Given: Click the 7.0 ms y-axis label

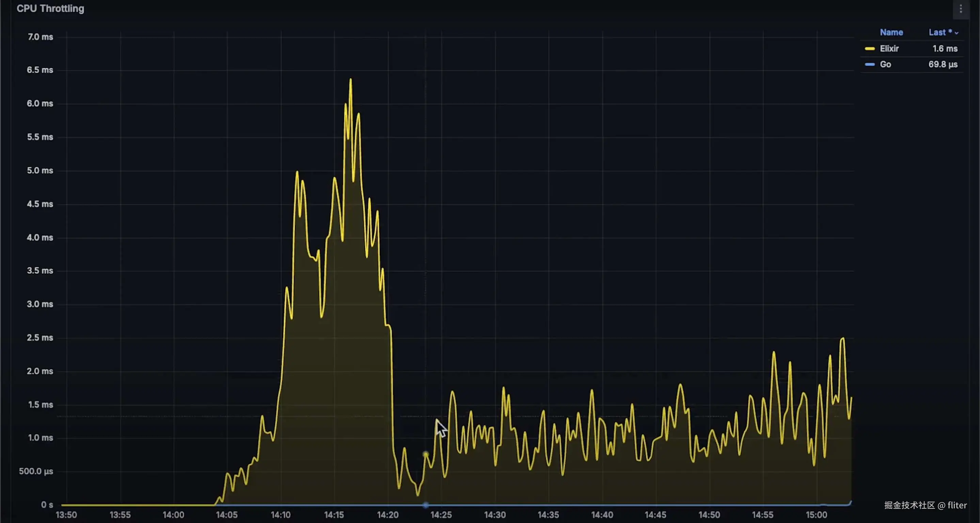Looking at the screenshot, I should coord(40,37).
